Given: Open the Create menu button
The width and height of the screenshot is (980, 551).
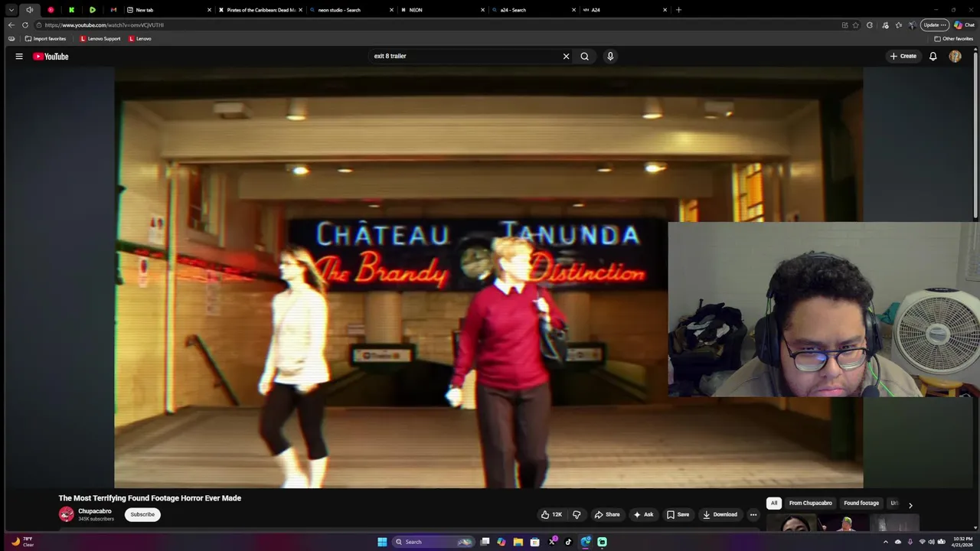Looking at the screenshot, I should [903, 56].
